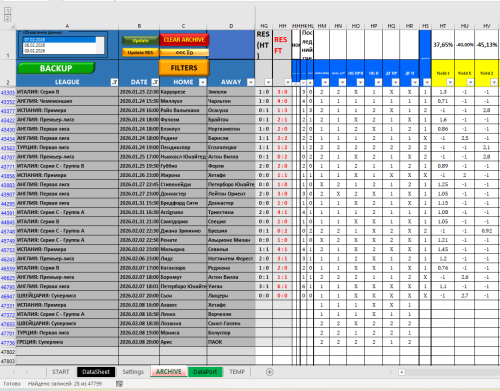
Task: Open the Settings sheet tab
Action: (133, 372)
